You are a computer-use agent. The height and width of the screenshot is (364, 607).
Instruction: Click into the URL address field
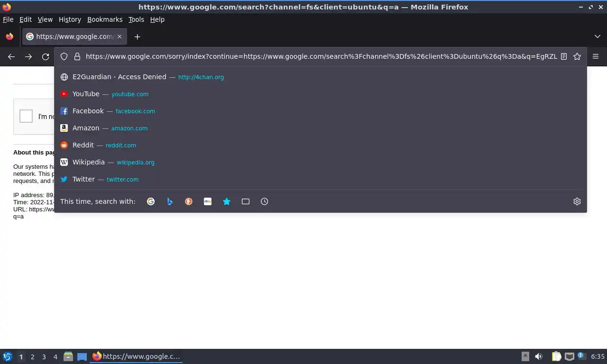(x=321, y=56)
